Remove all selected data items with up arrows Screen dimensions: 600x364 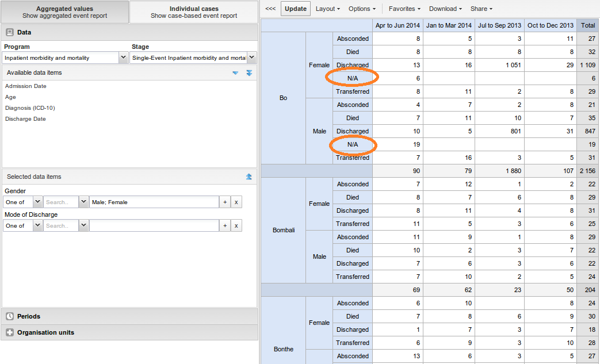click(249, 177)
